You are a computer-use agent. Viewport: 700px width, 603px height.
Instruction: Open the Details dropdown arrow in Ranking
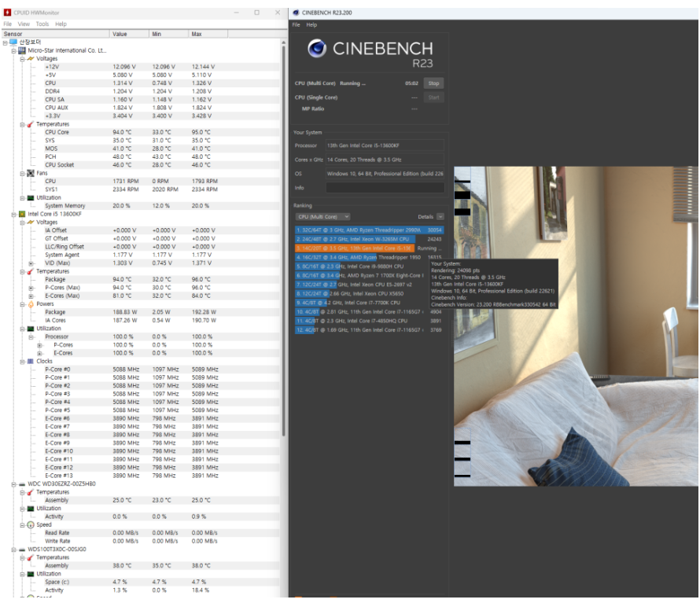[440, 216]
